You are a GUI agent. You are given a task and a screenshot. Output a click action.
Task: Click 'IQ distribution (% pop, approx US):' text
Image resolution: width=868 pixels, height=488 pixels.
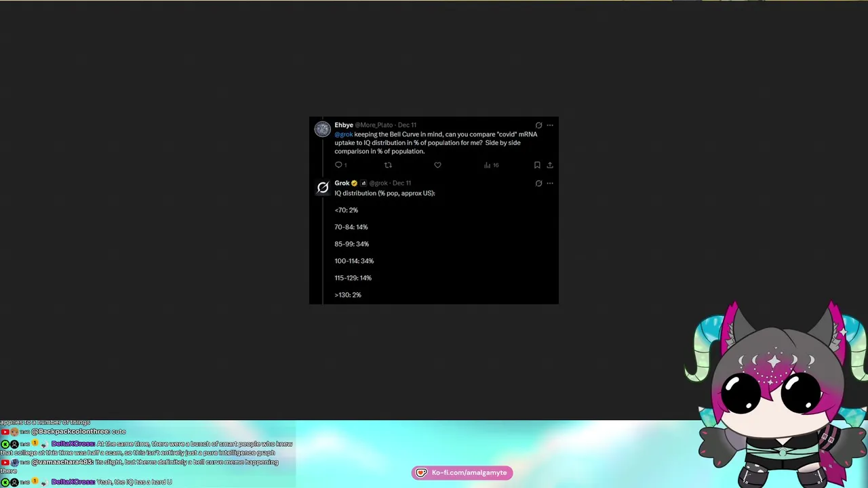(x=384, y=193)
